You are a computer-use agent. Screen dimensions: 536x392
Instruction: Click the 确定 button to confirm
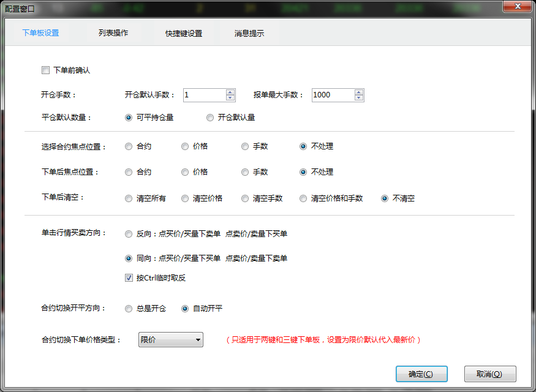pos(421,374)
